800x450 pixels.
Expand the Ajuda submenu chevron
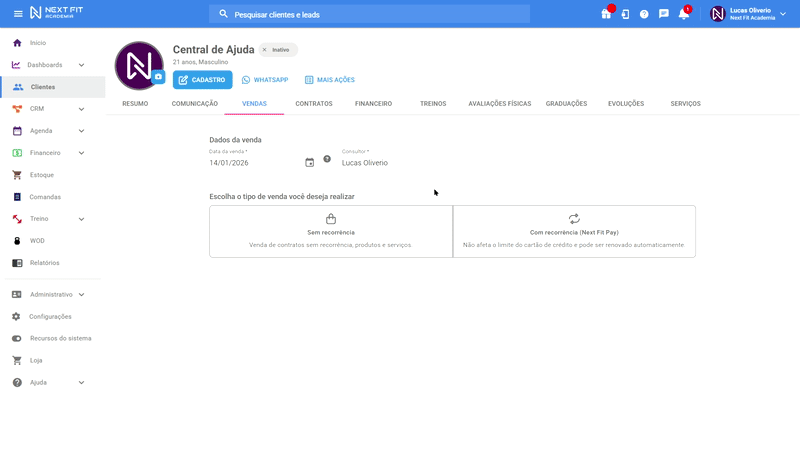tap(81, 382)
